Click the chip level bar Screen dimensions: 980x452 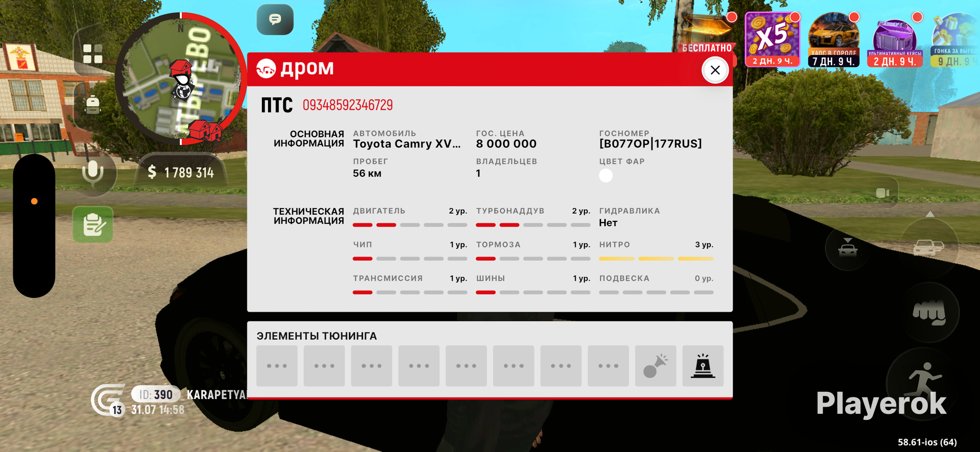pyautogui.click(x=410, y=259)
